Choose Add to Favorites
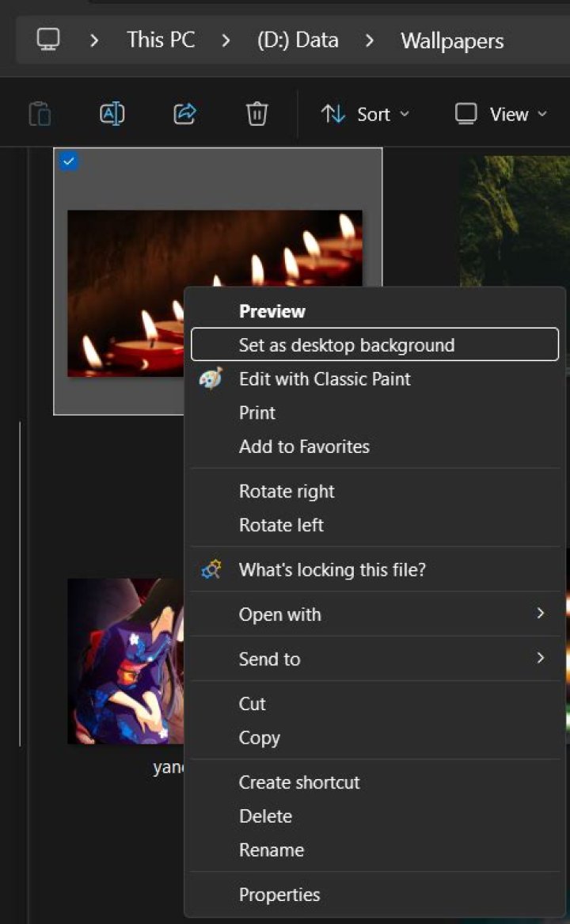The width and height of the screenshot is (570, 924). (375, 447)
